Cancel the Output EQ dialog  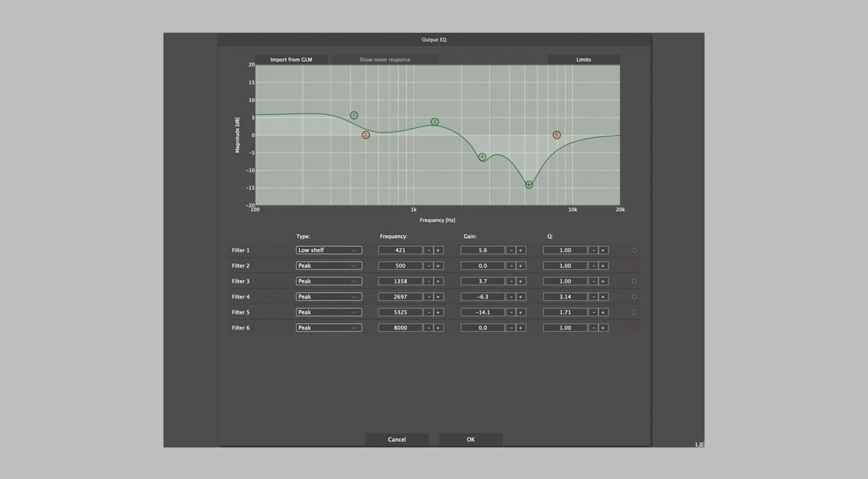click(x=397, y=440)
